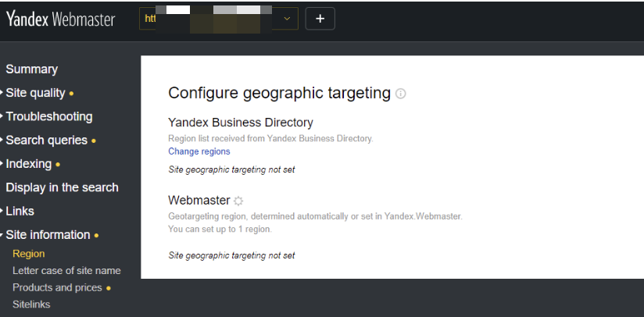Expand the Search queries menu
644x317 pixels.
pos(46,141)
